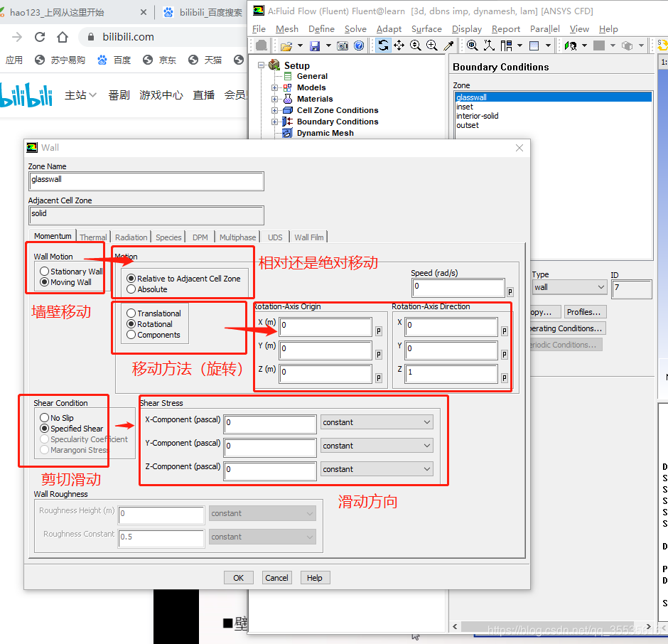The height and width of the screenshot is (644, 668).
Task: Click the Setup tree icon in Fluent
Action: [x=274, y=65]
